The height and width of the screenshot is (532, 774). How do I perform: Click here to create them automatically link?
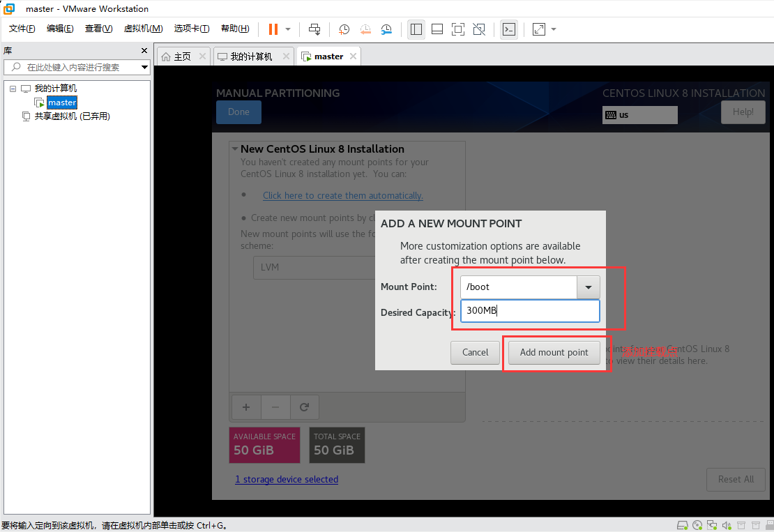(342, 195)
